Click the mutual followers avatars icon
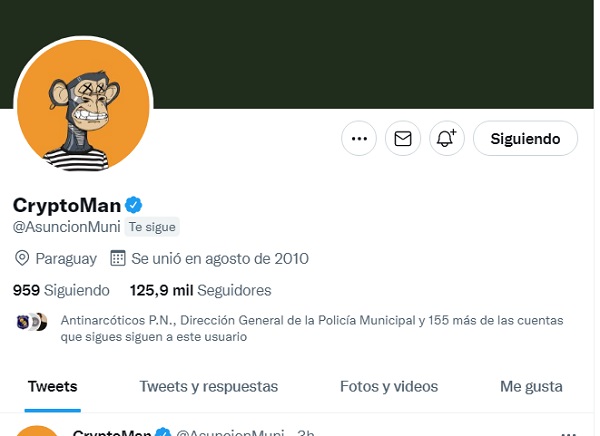Screen dimensions: 600x436 [x=32, y=322]
